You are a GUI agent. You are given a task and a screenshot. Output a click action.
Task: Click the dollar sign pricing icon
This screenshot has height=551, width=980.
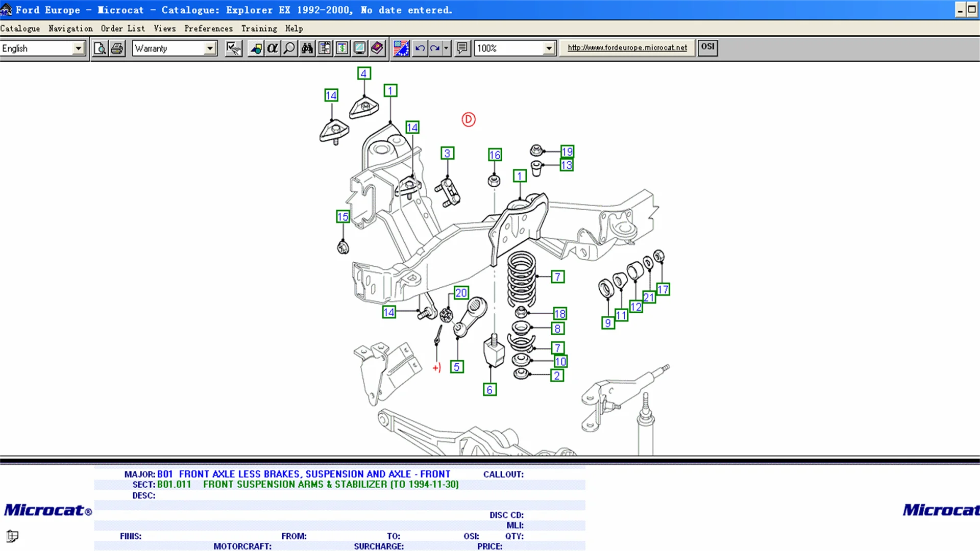click(x=342, y=48)
